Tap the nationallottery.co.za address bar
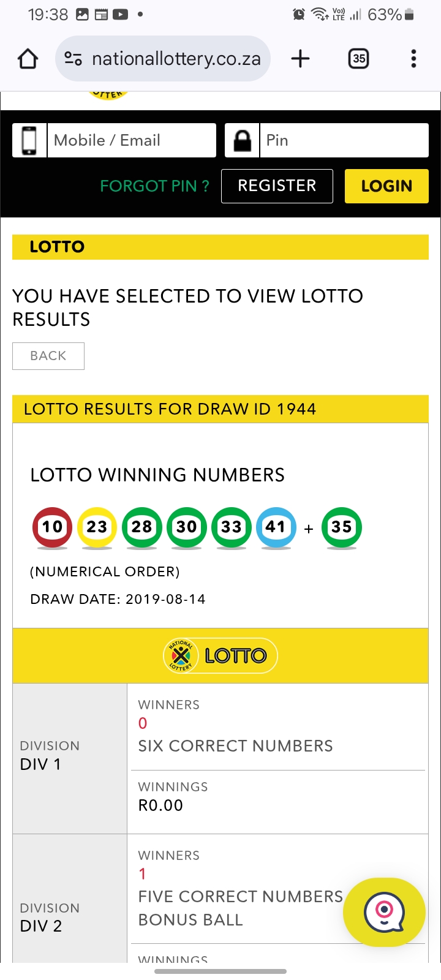The image size is (441, 980). pyautogui.click(x=176, y=59)
